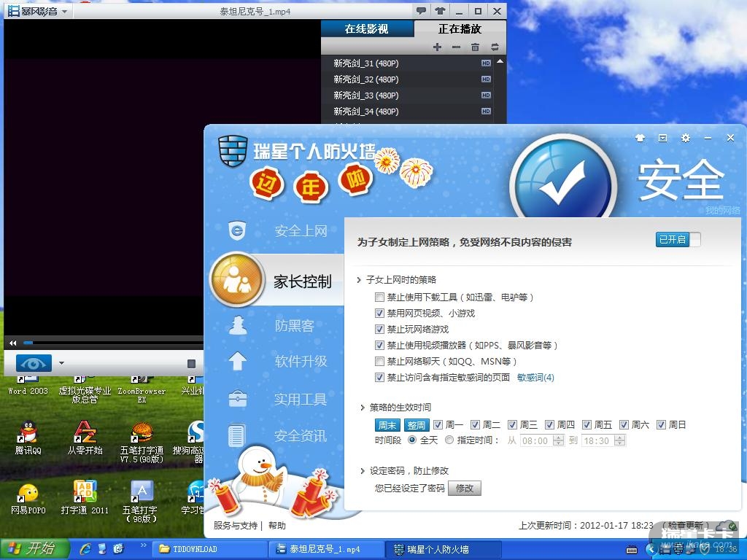Open Storm player skin shirt icon
The width and height of the screenshot is (747, 560).
click(x=439, y=11)
